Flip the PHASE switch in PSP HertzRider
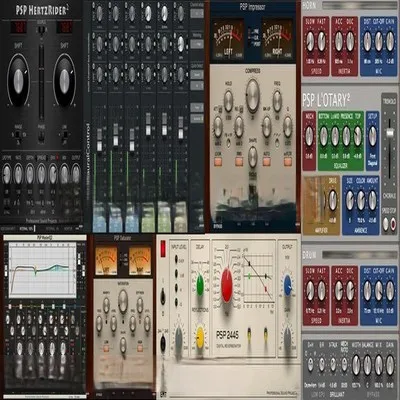This screenshot has width=400, height=400. (41, 136)
